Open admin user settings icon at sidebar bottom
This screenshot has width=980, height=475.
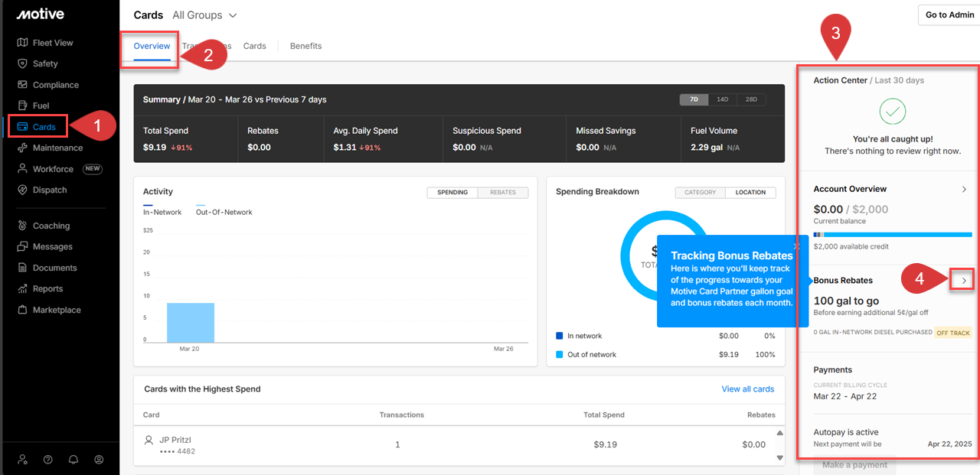[23, 460]
